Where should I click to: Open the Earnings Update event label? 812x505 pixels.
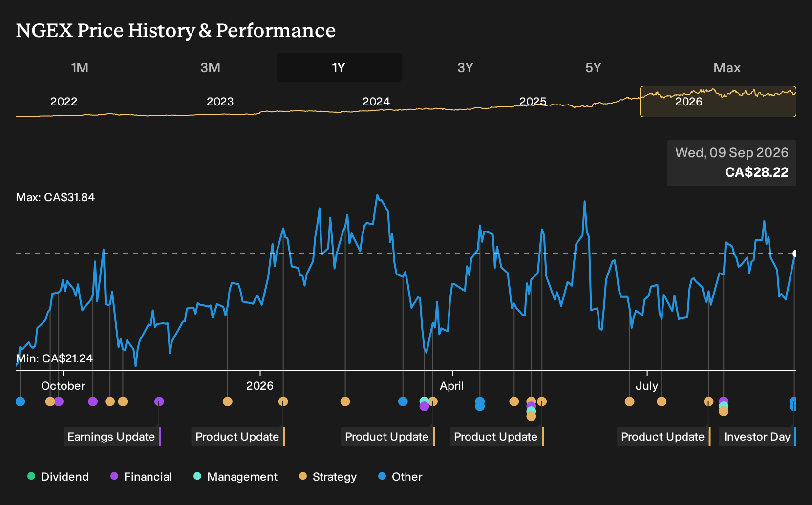pos(112,437)
